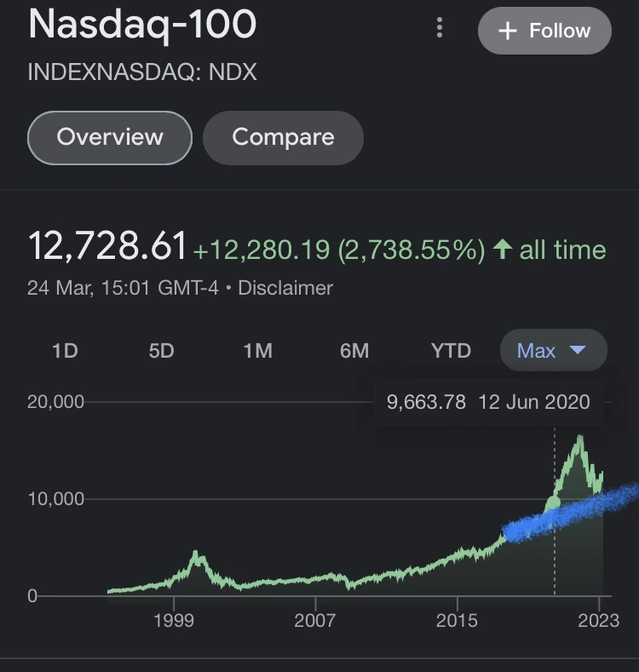
Task: Click the 1999 x-axis label
Action: point(174,620)
